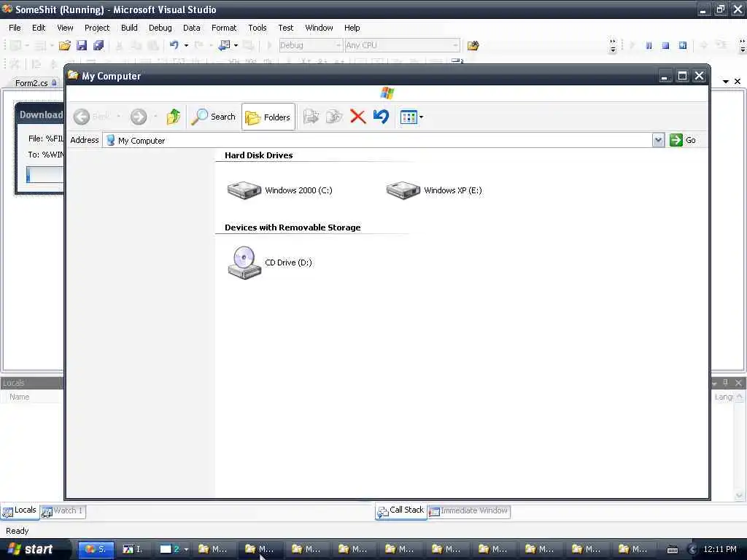
Task: Select the Windows 2000 (C:) drive
Action: click(x=279, y=190)
